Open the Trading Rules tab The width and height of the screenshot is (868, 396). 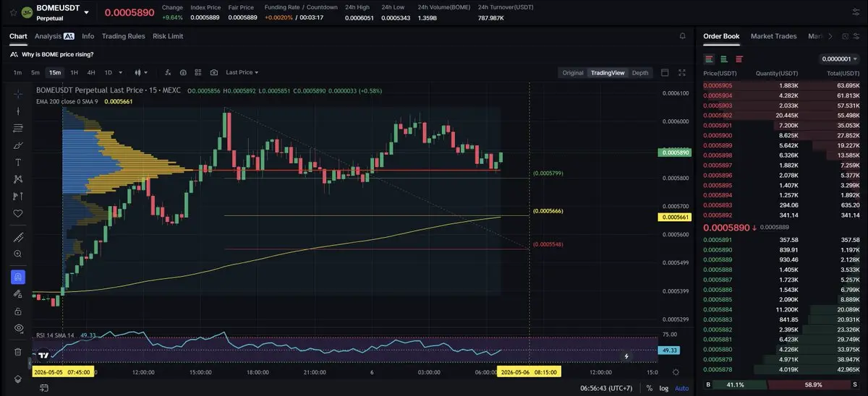point(123,36)
